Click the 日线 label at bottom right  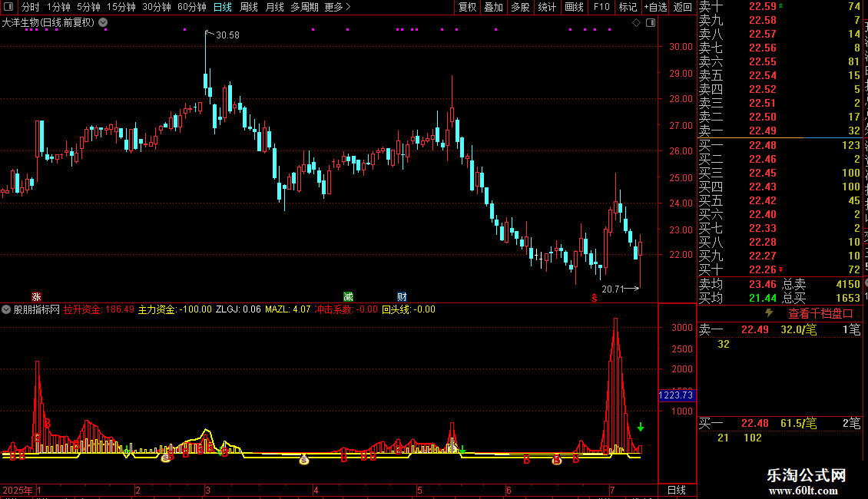pyautogui.click(x=677, y=490)
